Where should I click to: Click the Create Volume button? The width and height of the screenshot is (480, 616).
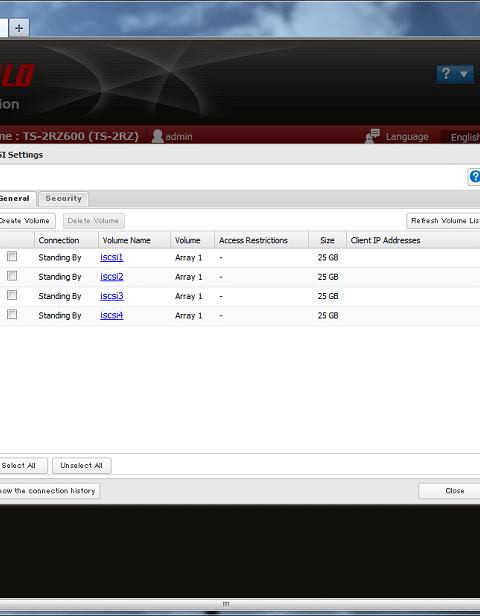click(x=27, y=221)
